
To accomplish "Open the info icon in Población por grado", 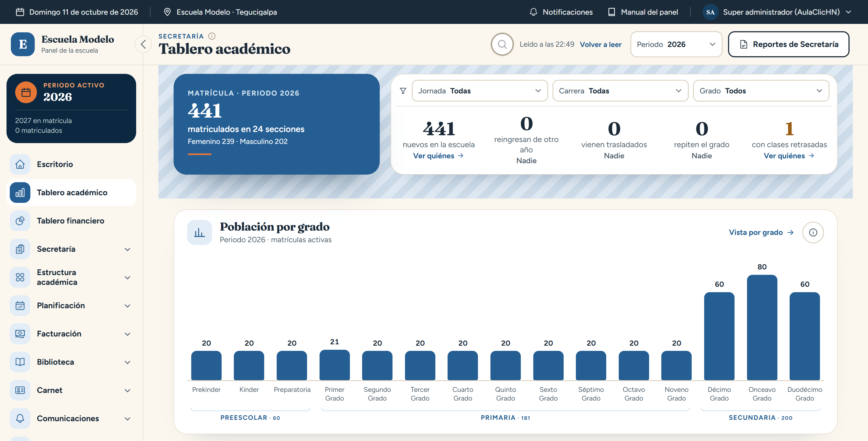I will 813,232.
